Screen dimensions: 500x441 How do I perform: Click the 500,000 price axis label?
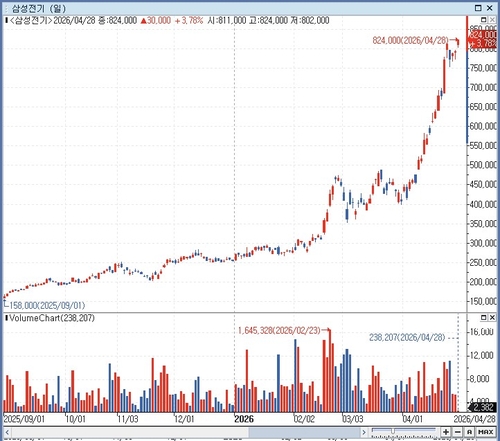[483, 165]
